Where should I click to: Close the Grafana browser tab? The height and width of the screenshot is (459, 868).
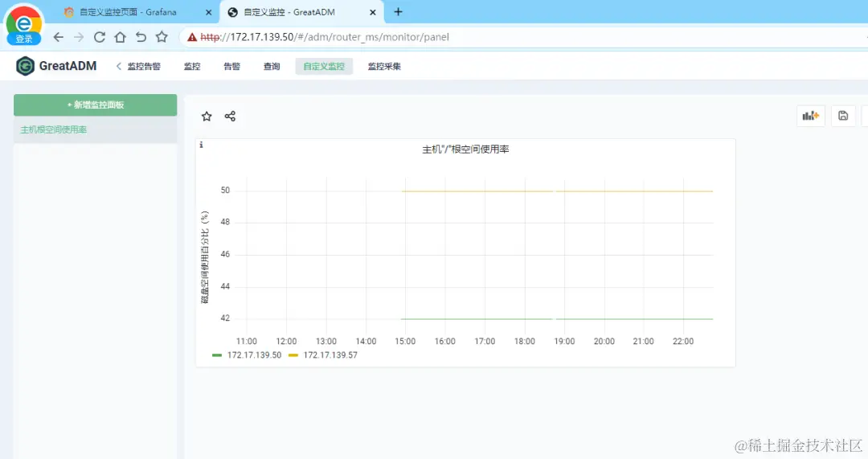point(209,12)
